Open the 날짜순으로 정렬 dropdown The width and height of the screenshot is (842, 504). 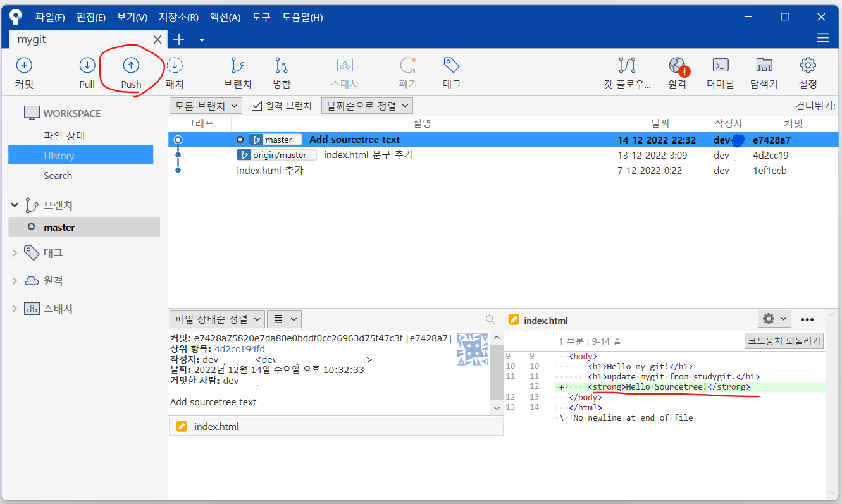366,106
